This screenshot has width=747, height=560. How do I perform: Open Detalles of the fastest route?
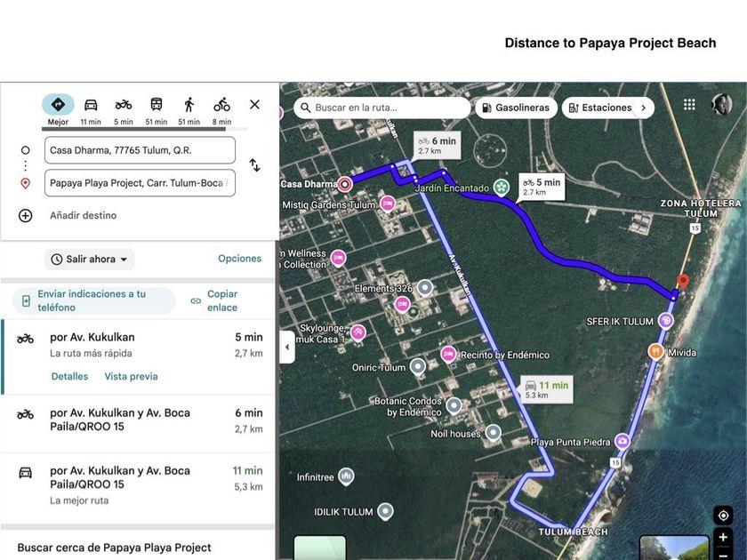[x=69, y=376]
